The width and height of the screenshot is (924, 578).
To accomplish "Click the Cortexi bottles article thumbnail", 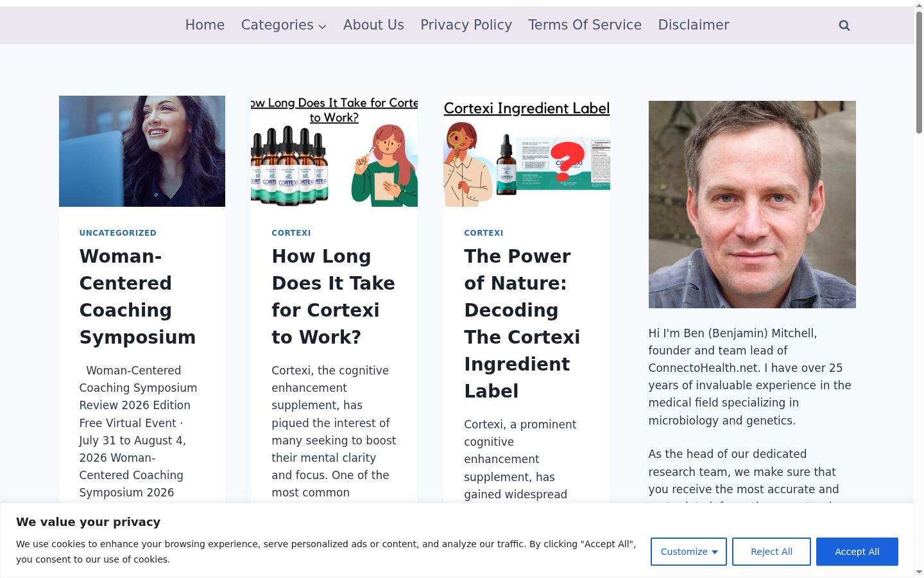I will [x=334, y=152].
